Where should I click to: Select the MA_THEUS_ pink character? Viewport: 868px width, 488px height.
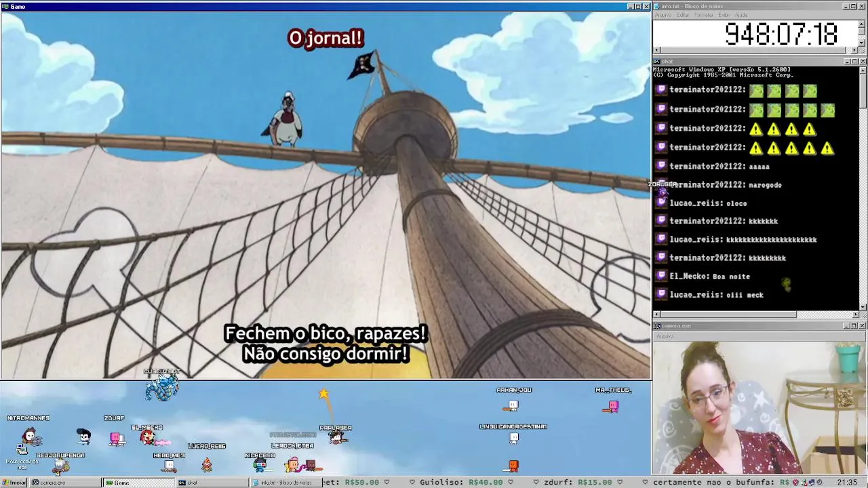click(x=613, y=406)
